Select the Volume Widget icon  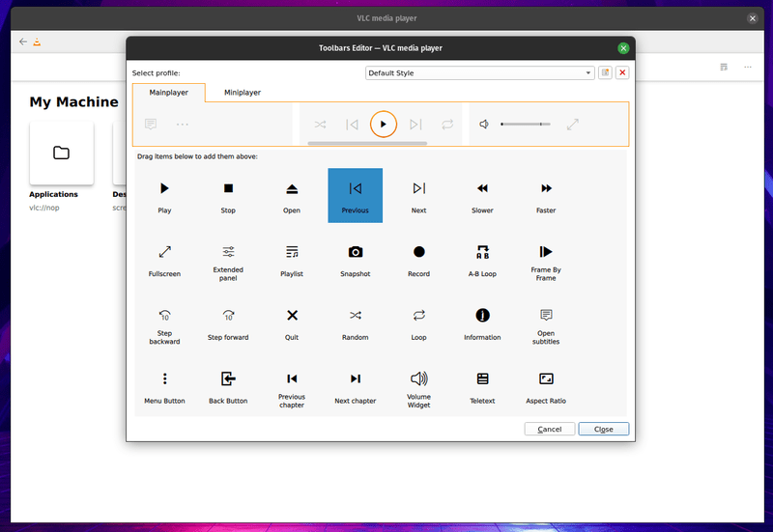pos(418,378)
